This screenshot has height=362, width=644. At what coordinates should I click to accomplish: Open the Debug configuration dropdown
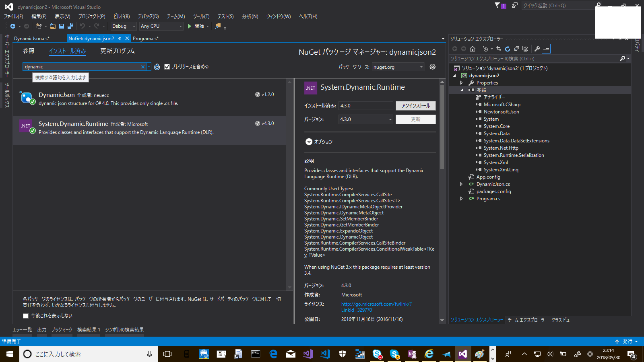124,26
